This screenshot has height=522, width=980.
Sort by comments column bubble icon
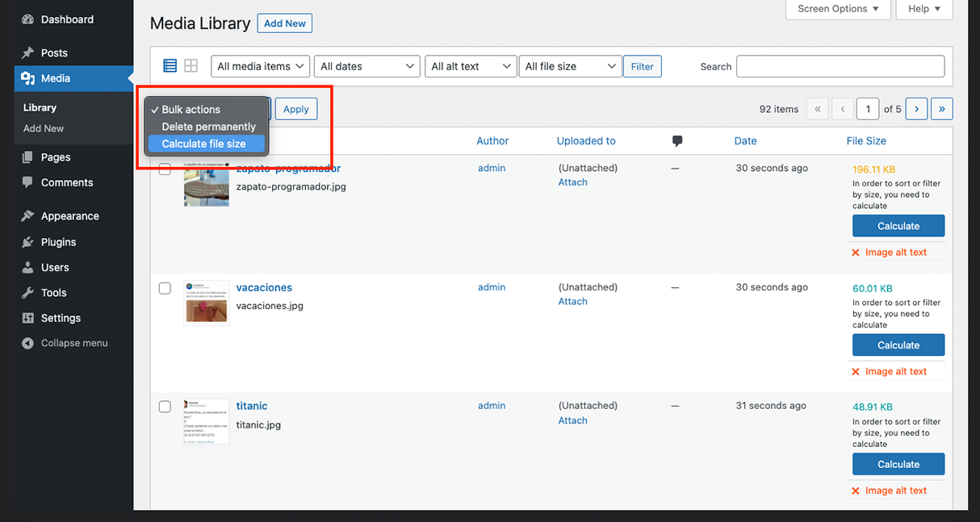pos(677,141)
